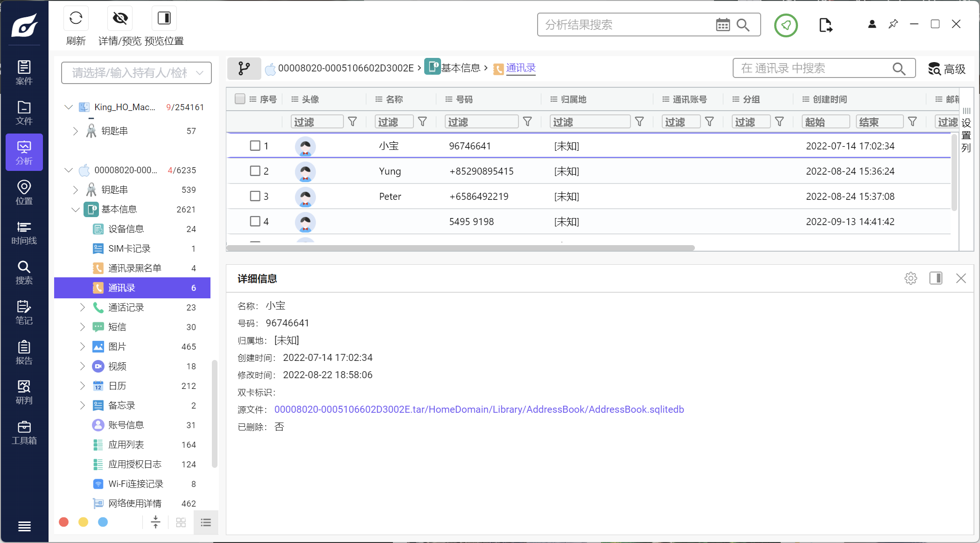Close the 详细信息 panel
The width and height of the screenshot is (980, 543).
point(961,279)
